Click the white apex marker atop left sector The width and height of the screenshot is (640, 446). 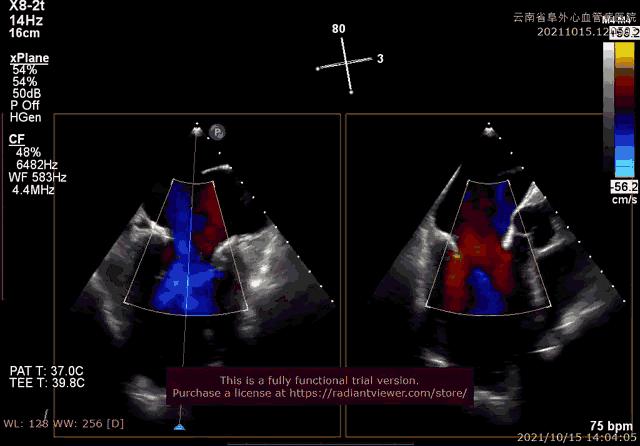click(x=197, y=130)
